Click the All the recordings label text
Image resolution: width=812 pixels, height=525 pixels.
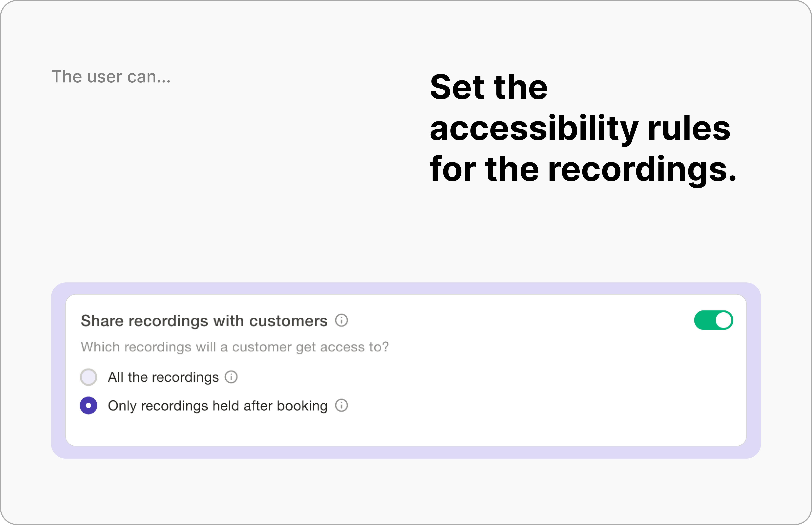[163, 377]
